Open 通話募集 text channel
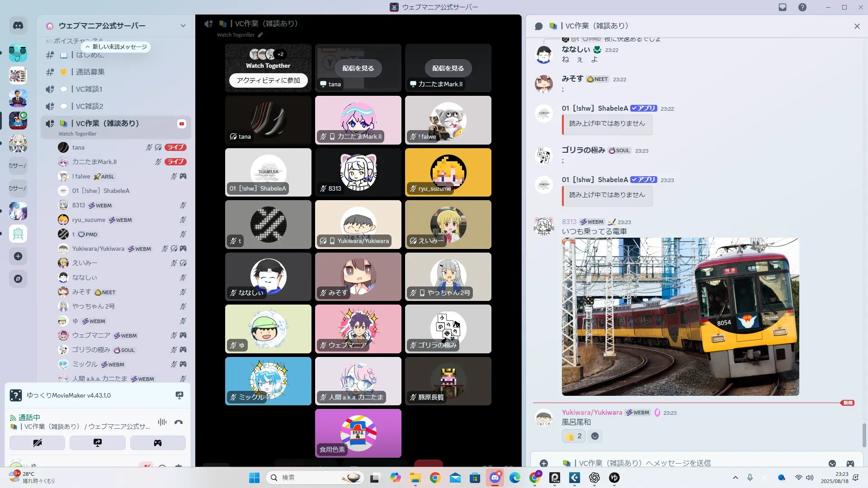 click(x=90, y=72)
